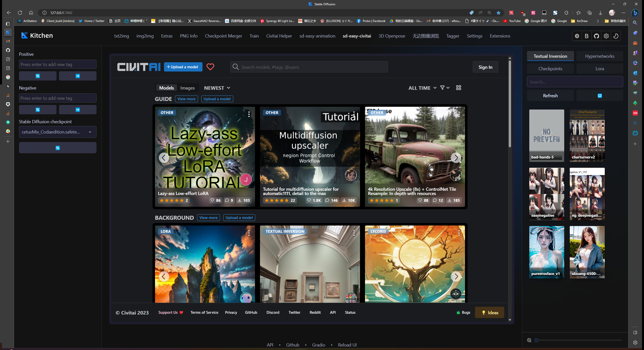The height and width of the screenshot is (350, 644).
Task: Type in the CivitAI search input field
Action: tap(308, 67)
